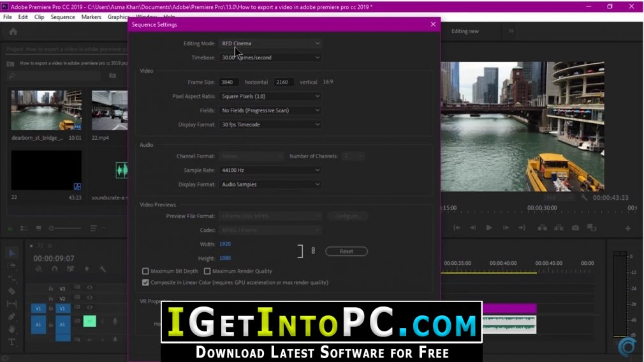Enable Maximum Render Quality checkbox
The height and width of the screenshot is (362, 644).
coord(207,271)
